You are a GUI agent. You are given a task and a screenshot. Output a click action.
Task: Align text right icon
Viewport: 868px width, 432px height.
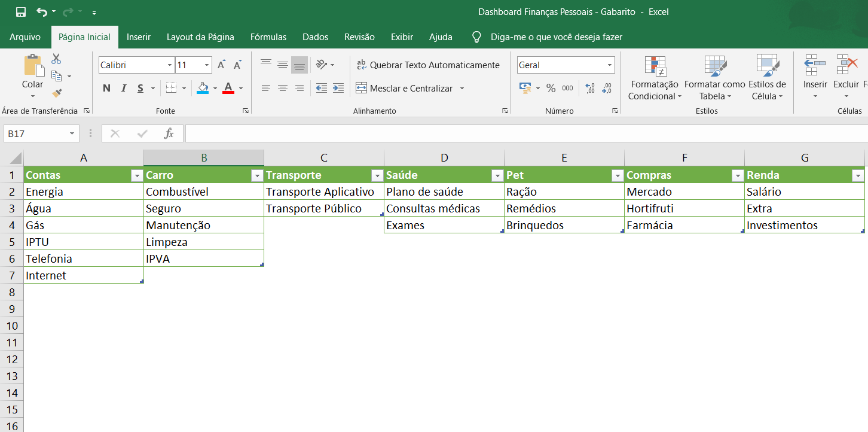[x=299, y=89]
